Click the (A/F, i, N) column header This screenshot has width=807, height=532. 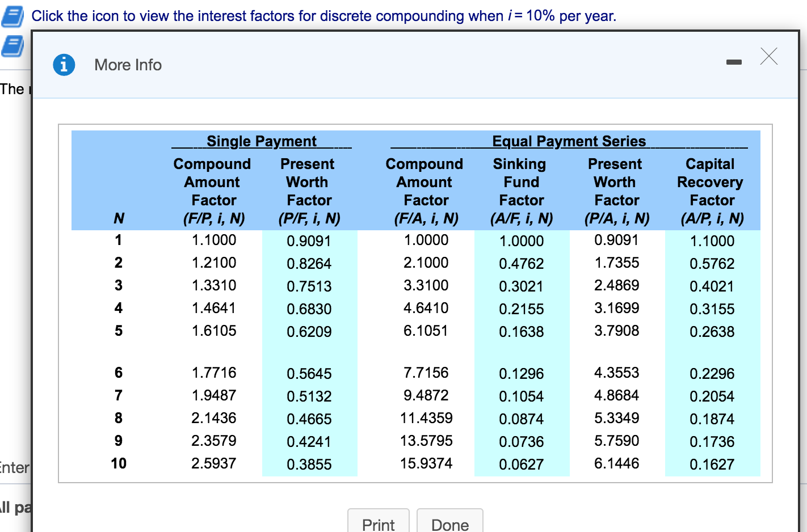click(x=522, y=218)
